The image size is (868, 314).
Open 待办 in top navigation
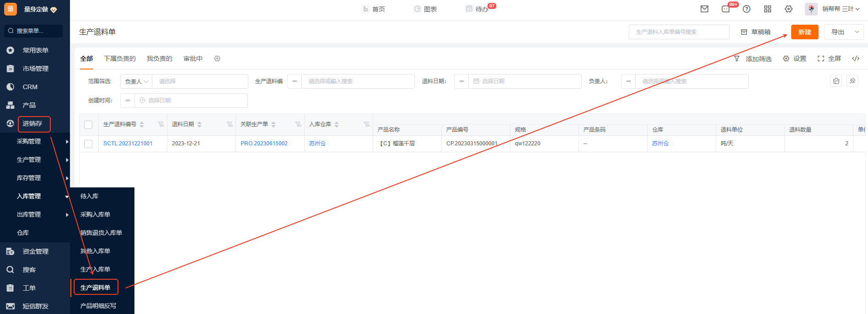click(x=478, y=9)
